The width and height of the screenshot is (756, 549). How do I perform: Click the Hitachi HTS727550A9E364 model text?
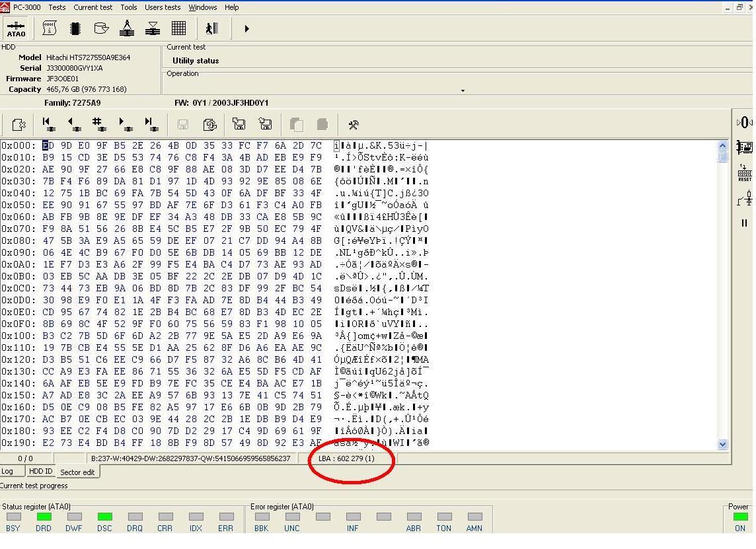(x=89, y=57)
